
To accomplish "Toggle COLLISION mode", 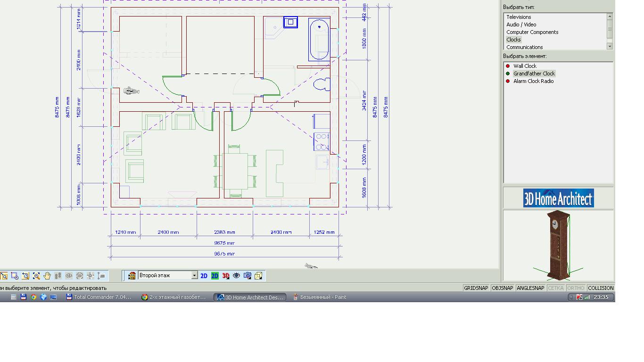I will pos(601,288).
